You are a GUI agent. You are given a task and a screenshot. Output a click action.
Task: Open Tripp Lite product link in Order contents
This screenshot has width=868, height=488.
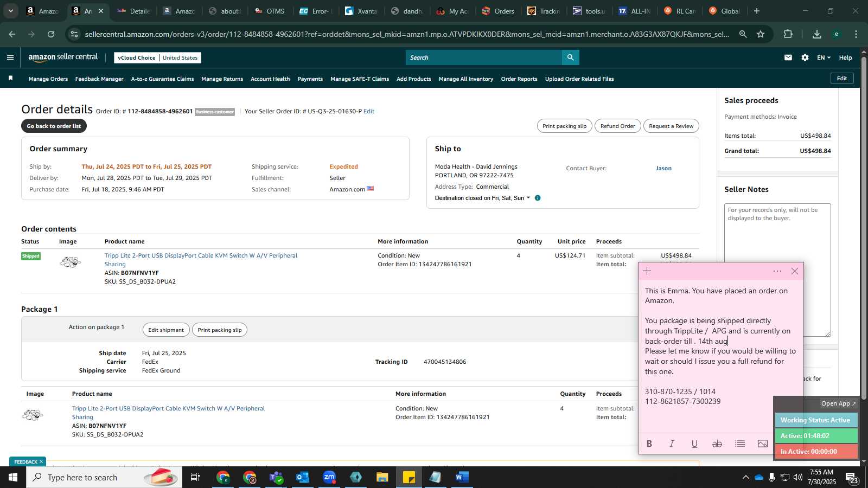coord(201,260)
